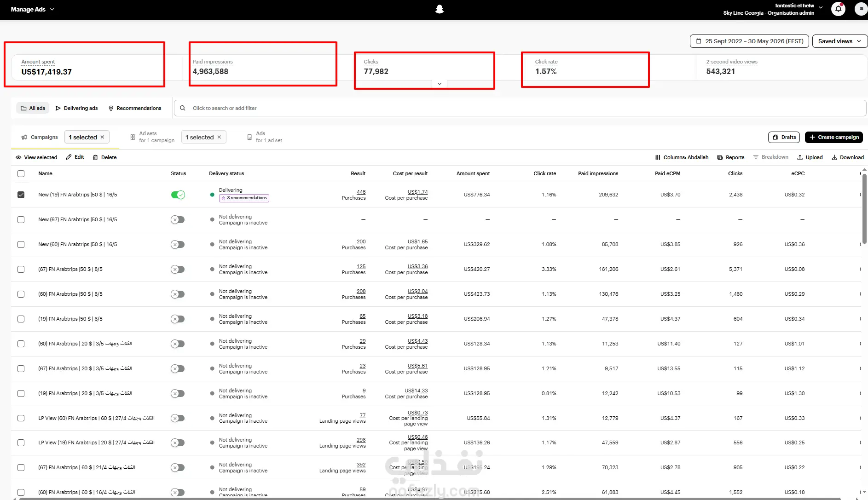
Task: Open campaign New (60) FN Arabtrips |50 $ | 16/5
Action: click(x=78, y=244)
